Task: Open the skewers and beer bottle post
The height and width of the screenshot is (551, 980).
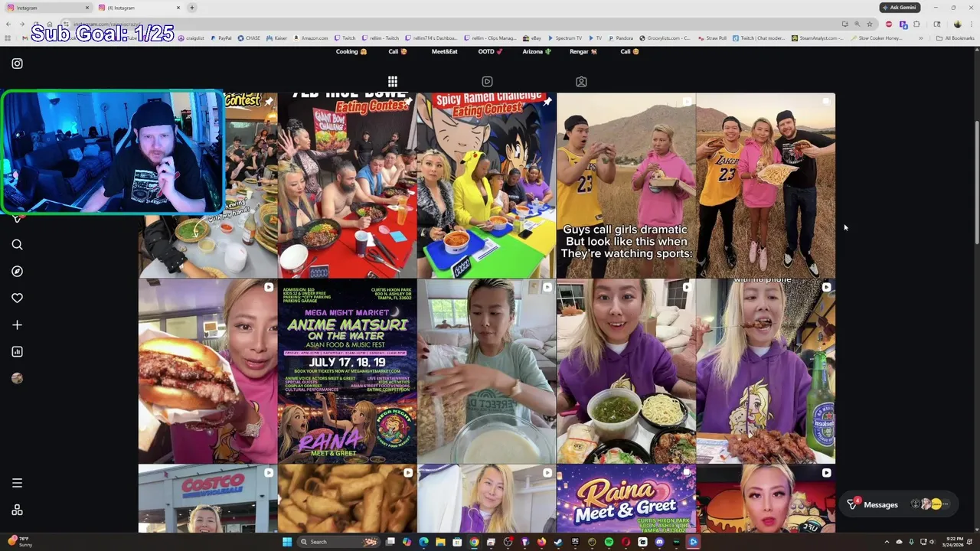Action: [766, 371]
